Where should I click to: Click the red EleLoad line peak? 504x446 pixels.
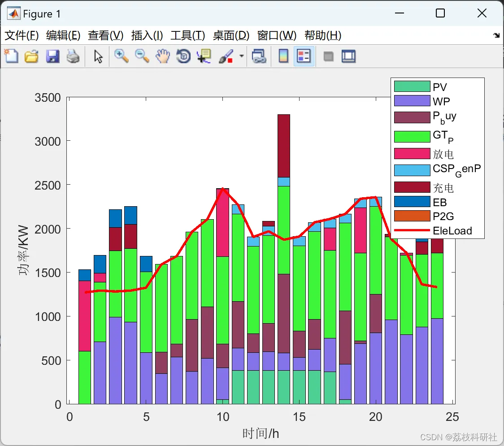pos(223,189)
